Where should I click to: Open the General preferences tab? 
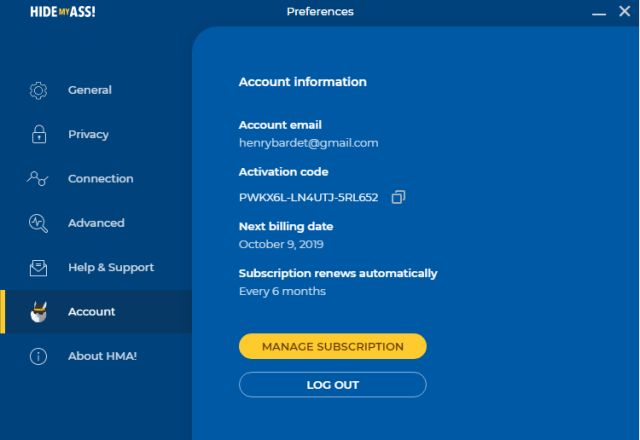(90, 90)
